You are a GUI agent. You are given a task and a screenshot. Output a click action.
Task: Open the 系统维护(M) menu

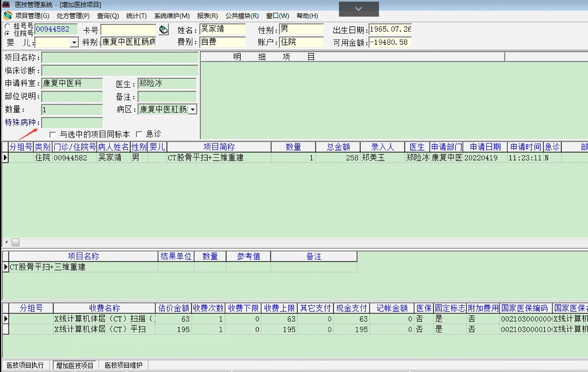pos(172,16)
